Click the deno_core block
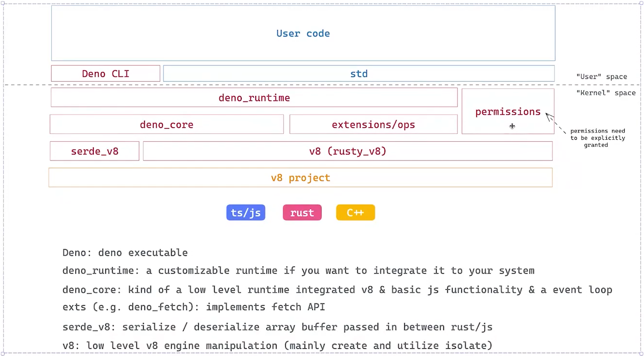The image size is (644, 356). tap(166, 124)
